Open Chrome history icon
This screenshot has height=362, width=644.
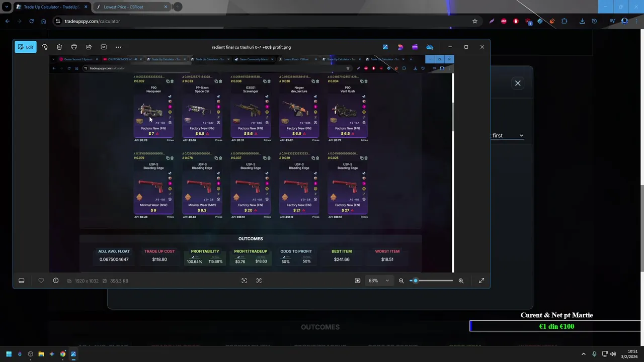tap(594, 21)
